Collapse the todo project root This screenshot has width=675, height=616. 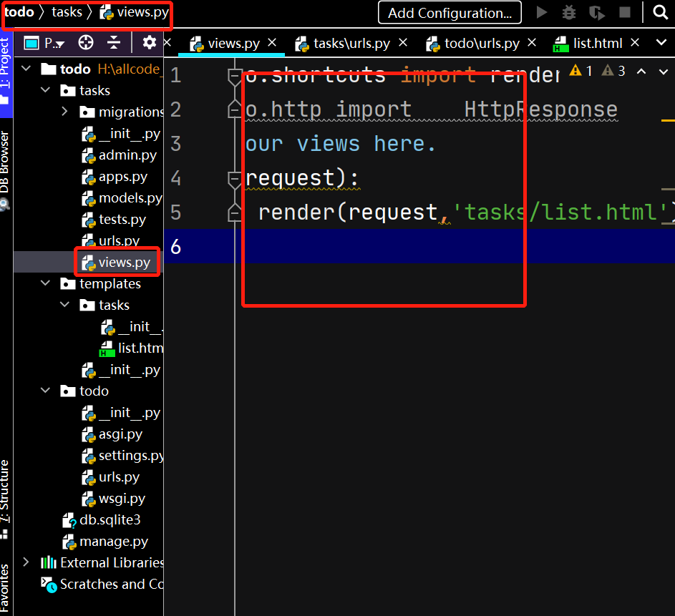coord(26,69)
